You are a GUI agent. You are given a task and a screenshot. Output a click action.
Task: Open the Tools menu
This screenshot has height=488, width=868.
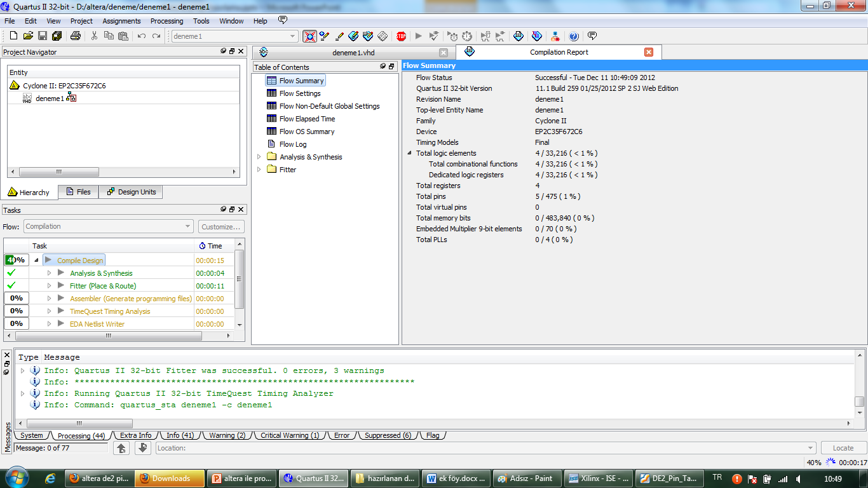[201, 21]
